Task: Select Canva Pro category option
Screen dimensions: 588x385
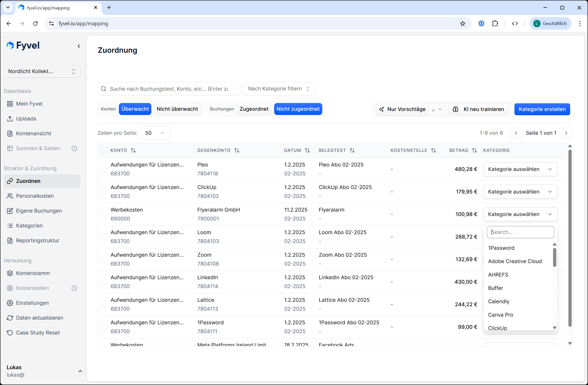Action: [501, 315]
